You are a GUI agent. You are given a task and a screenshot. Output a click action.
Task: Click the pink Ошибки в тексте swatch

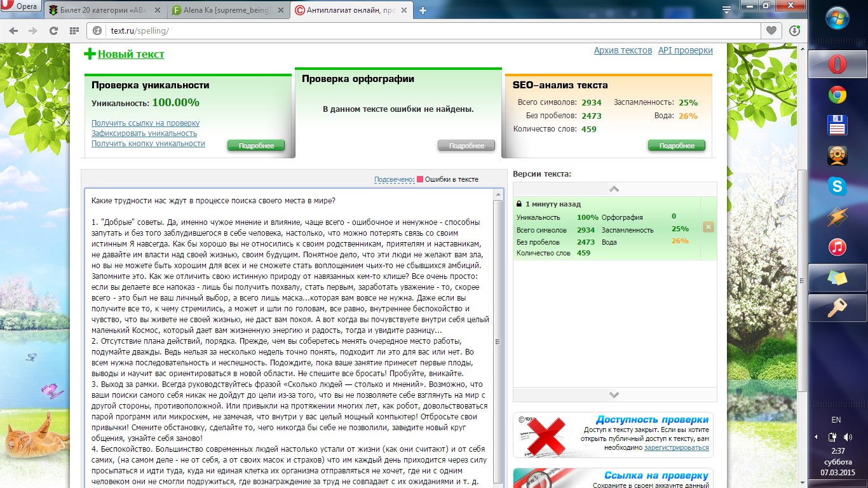(x=420, y=179)
